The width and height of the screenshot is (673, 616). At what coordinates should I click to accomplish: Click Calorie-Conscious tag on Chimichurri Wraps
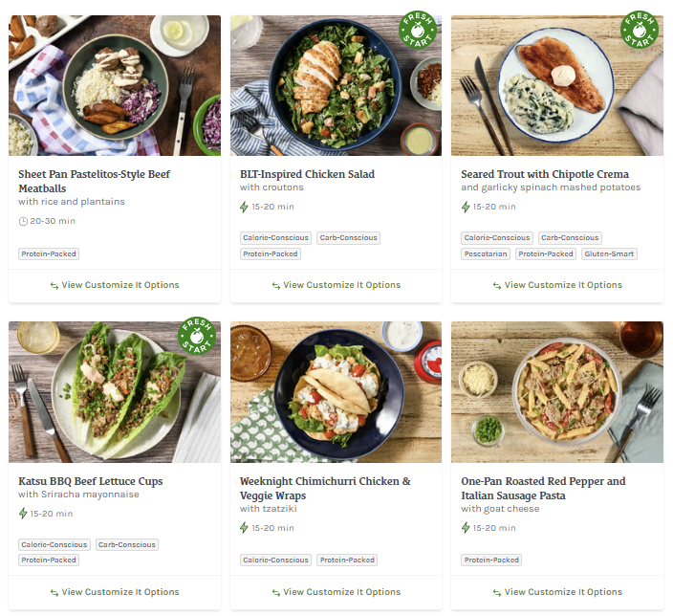point(275,560)
